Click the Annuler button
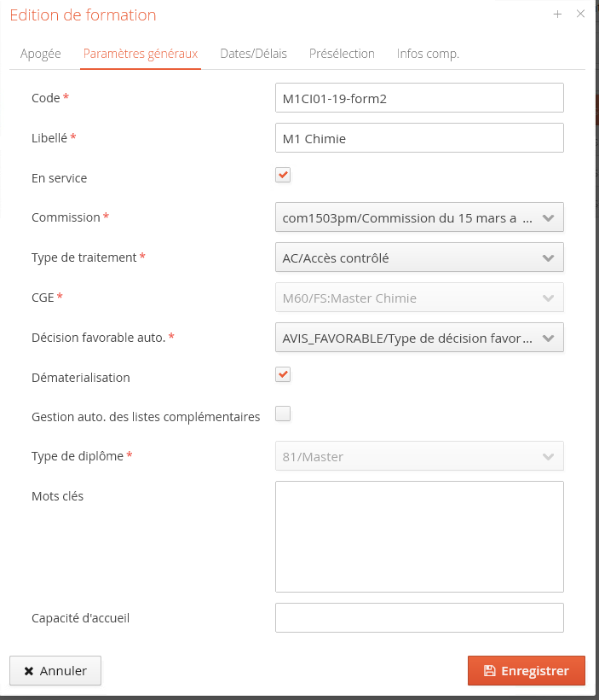Image resolution: width=599 pixels, height=700 pixels. pyautogui.click(x=55, y=671)
